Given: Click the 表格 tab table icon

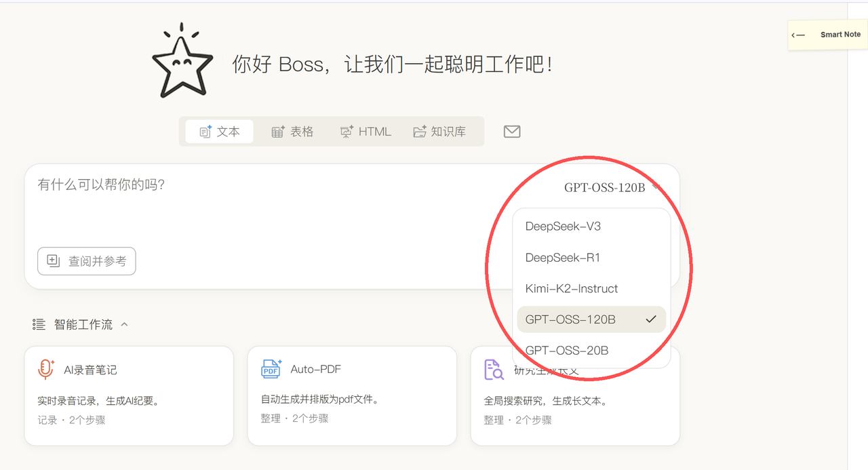Looking at the screenshot, I should [x=278, y=132].
